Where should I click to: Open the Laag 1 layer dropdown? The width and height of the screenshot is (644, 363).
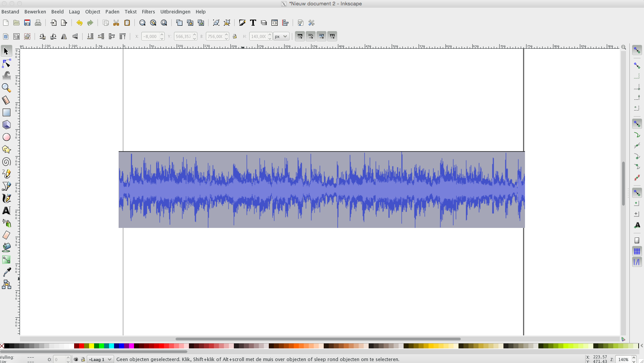(x=100, y=360)
